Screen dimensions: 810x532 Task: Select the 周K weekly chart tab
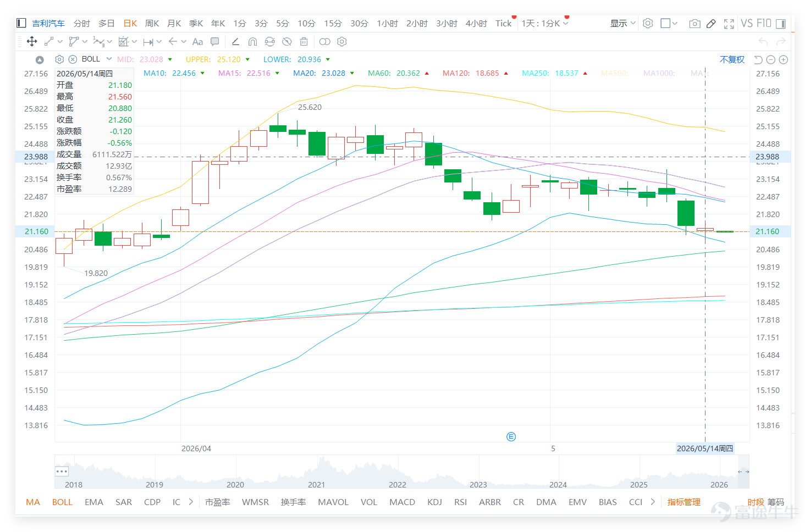[152, 23]
